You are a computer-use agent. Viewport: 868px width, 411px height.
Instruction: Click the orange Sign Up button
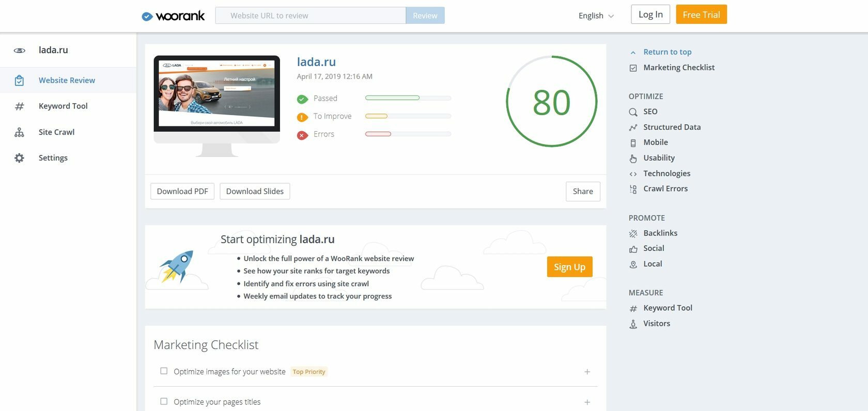[x=569, y=267]
